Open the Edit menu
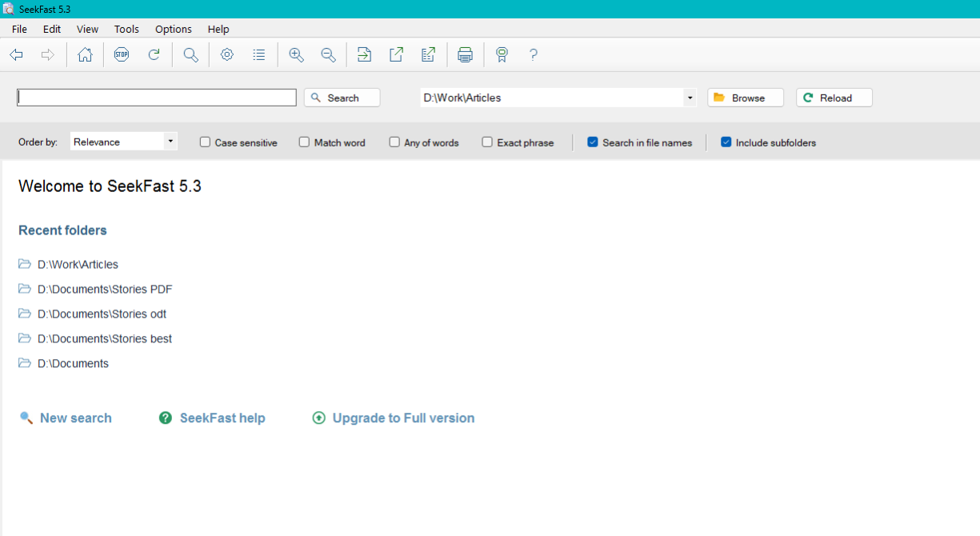The width and height of the screenshot is (980, 536). click(52, 29)
